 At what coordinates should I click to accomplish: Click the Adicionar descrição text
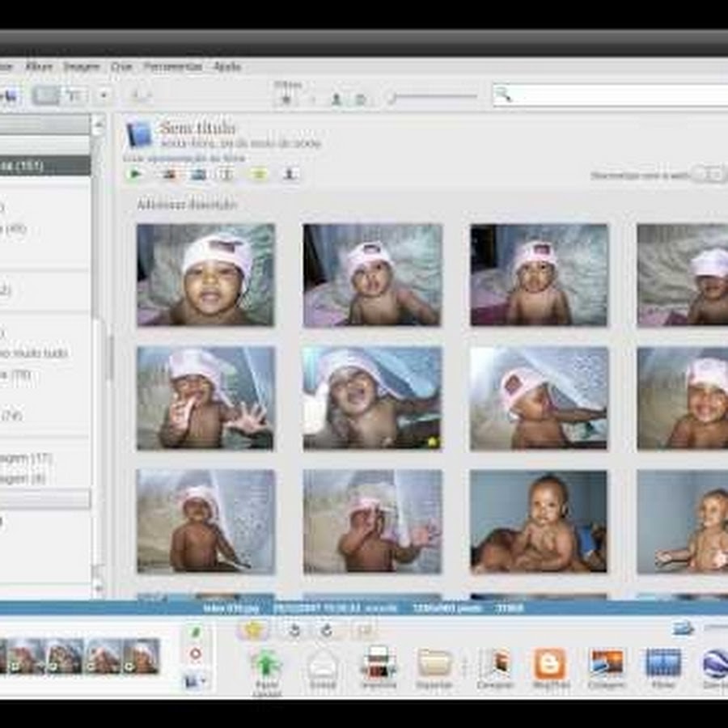[187, 205]
